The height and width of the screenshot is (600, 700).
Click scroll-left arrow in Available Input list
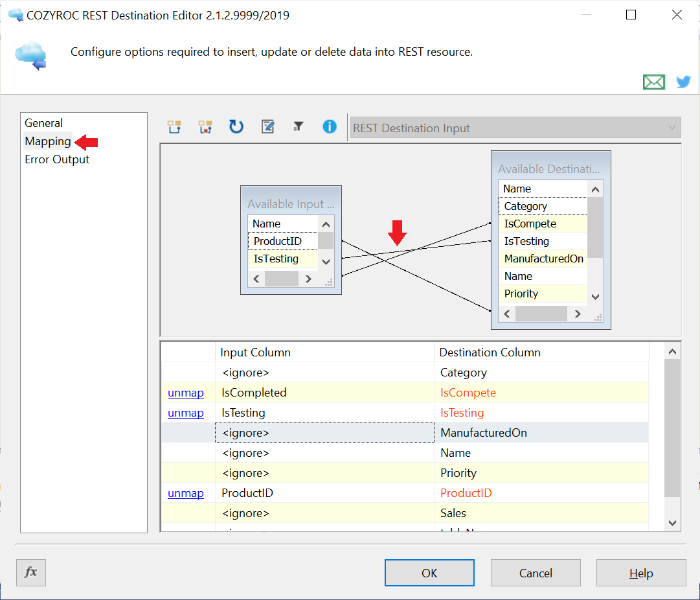tap(256, 279)
